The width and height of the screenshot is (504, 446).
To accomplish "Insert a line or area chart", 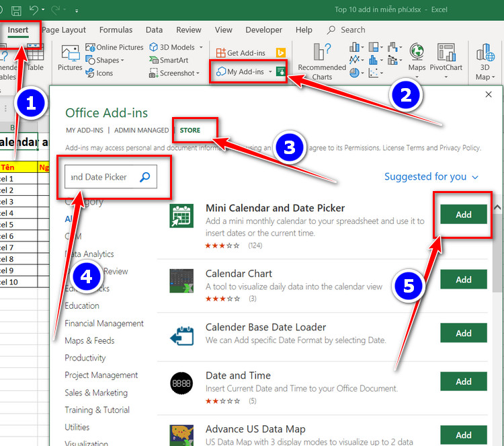I will coord(356,60).
